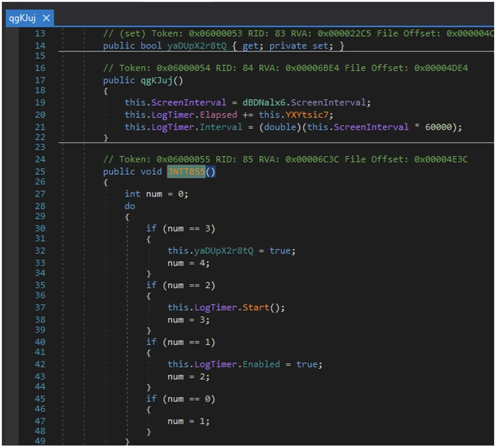The height and width of the screenshot is (448, 496).
Task: Click the highlighted JNTTBS5 method name
Action: tap(186, 172)
